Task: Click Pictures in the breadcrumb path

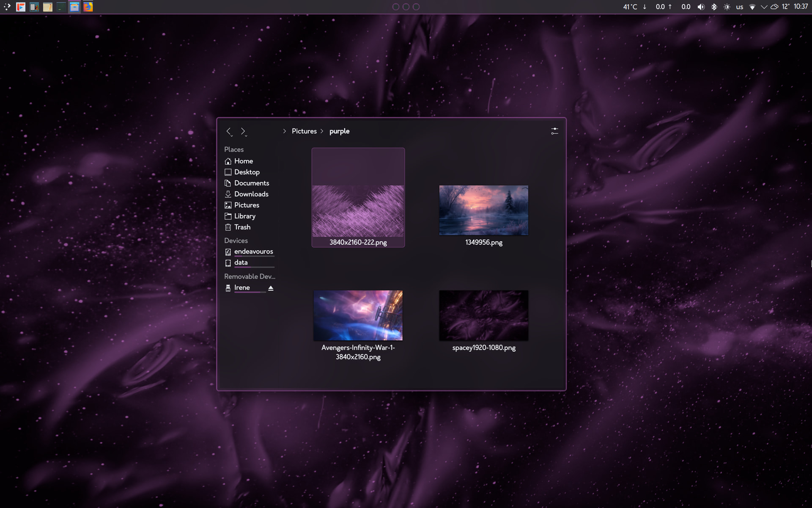Action: [304, 131]
